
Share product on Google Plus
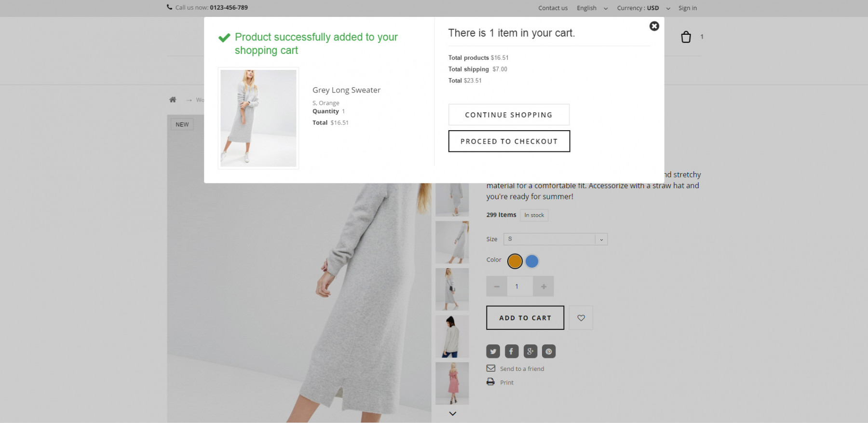coord(530,351)
